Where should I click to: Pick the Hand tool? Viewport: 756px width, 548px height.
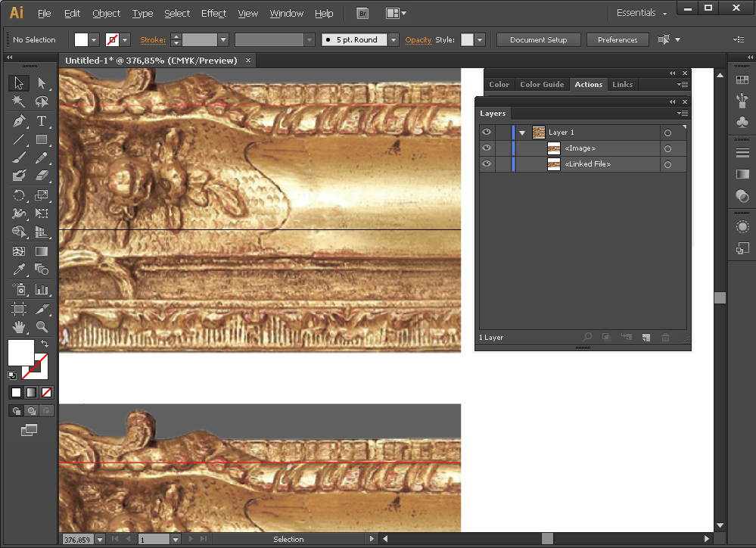19,327
